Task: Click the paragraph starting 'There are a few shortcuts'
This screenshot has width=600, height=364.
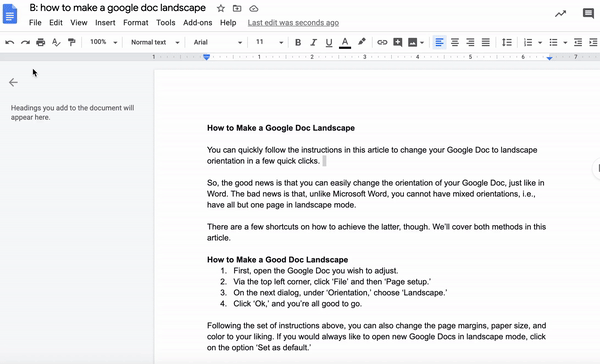Action: pyautogui.click(x=377, y=232)
